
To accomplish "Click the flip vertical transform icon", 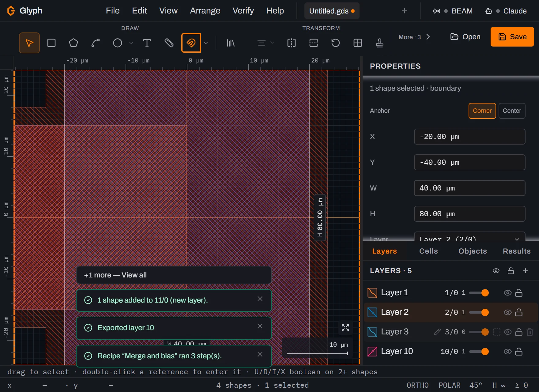I will (314, 43).
